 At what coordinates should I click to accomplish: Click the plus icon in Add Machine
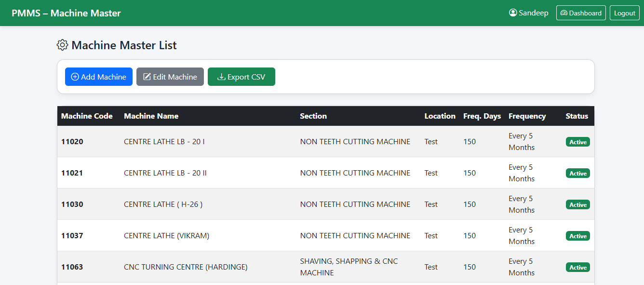(x=75, y=77)
